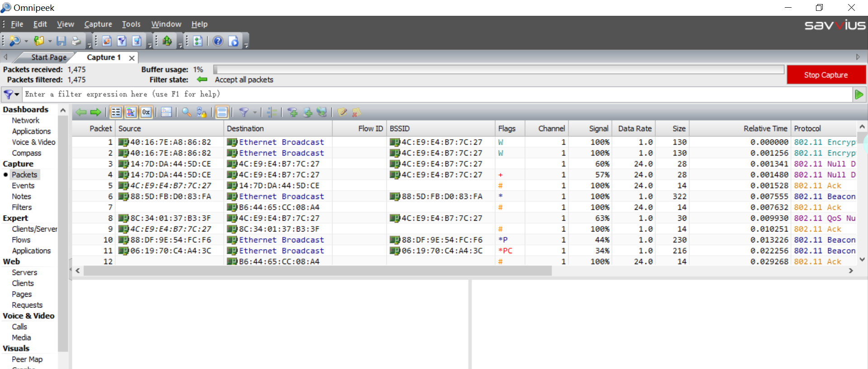Click the Resolve Names globe icon
This screenshot has height=369, width=868.
point(322,112)
